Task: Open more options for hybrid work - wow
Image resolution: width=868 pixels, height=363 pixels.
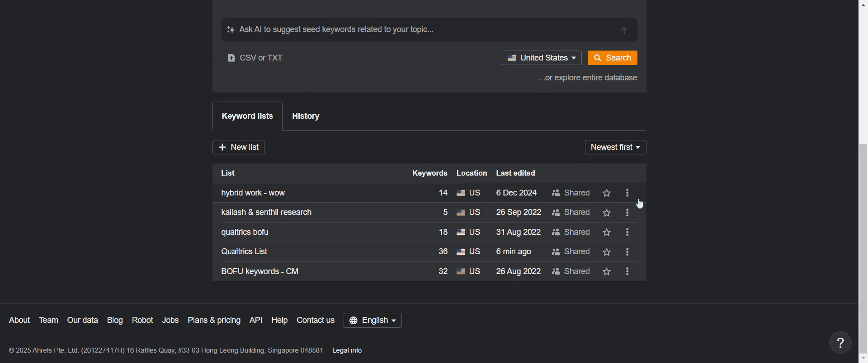Action: [627, 193]
